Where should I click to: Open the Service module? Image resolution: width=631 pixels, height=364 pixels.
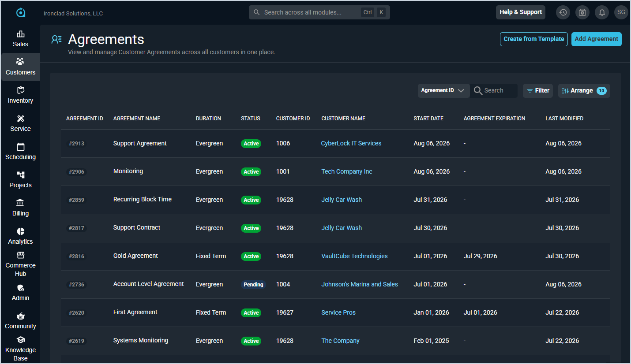pos(20,123)
